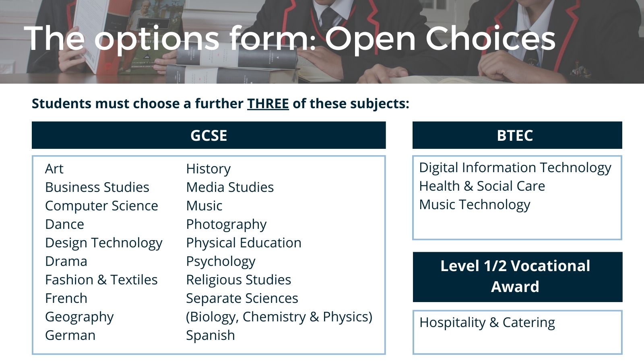The image size is (644, 362).
Task: Choose Music Technology under BTEC
Action: coord(475,205)
